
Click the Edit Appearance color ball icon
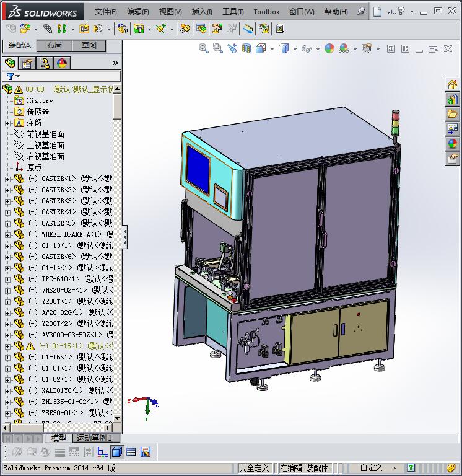point(329,48)
